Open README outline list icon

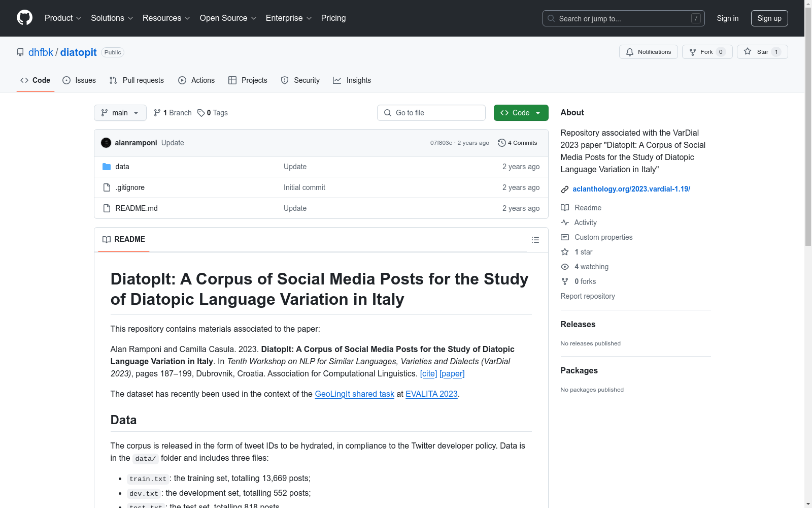click(535, 240)
